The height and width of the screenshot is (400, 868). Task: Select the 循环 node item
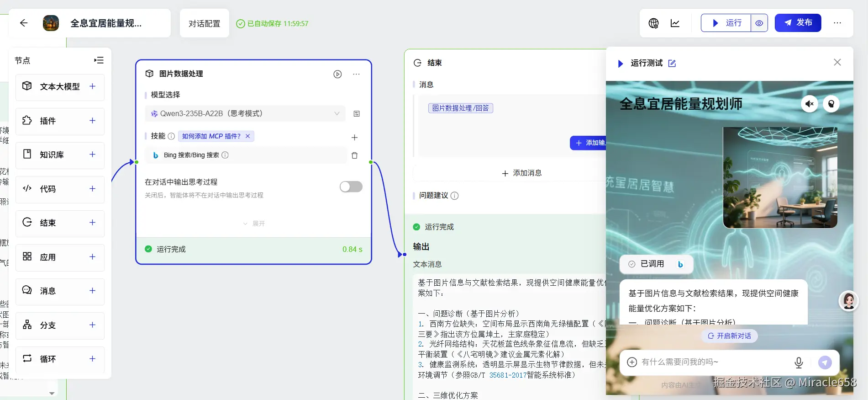click(60, 359)
